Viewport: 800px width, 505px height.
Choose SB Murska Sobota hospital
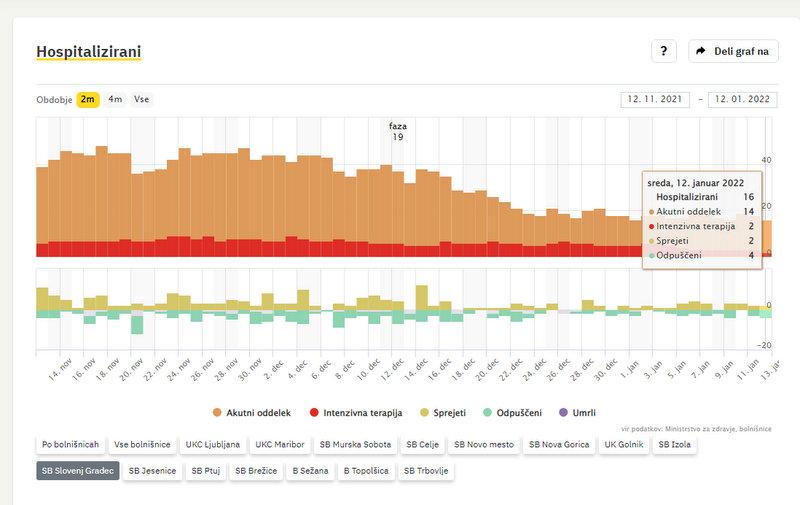coord(352,443)
